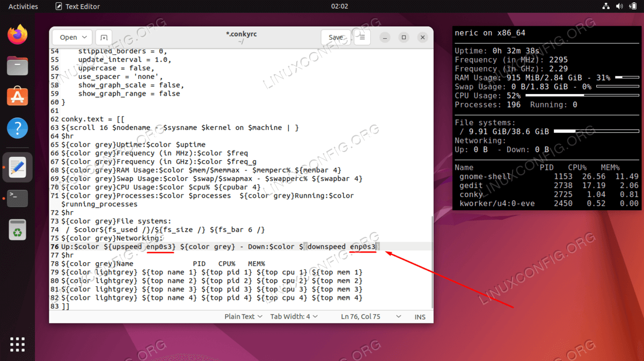Click the '$hr' text on line 64
Image resolution: width=644 pixels, height=361 pixels.
tap(68, 136)
